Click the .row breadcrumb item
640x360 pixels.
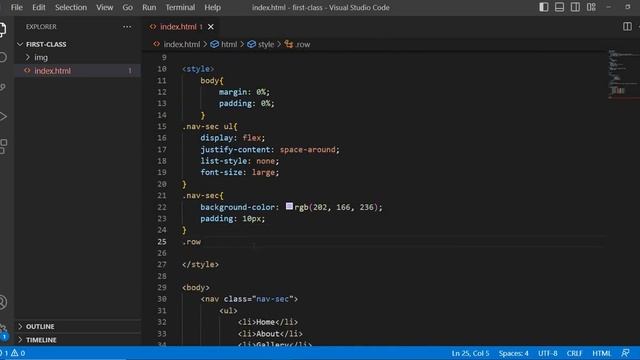(x=302, y=44)
